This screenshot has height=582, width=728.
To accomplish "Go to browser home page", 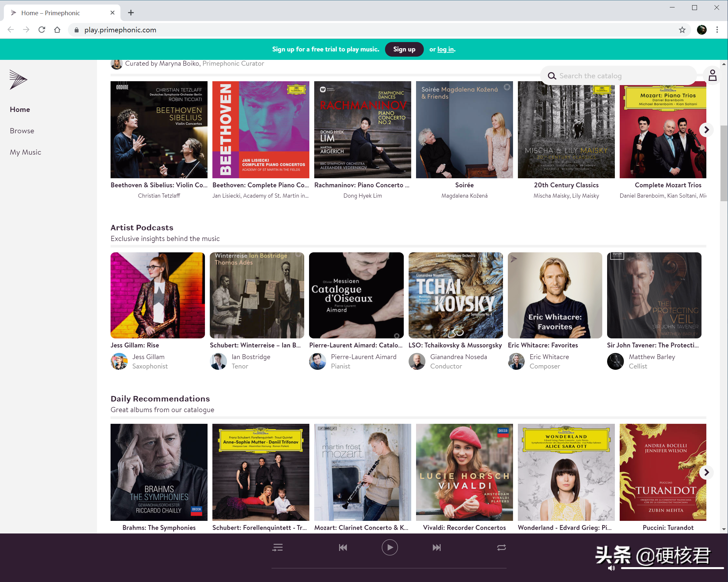I will tap(58, 30).
